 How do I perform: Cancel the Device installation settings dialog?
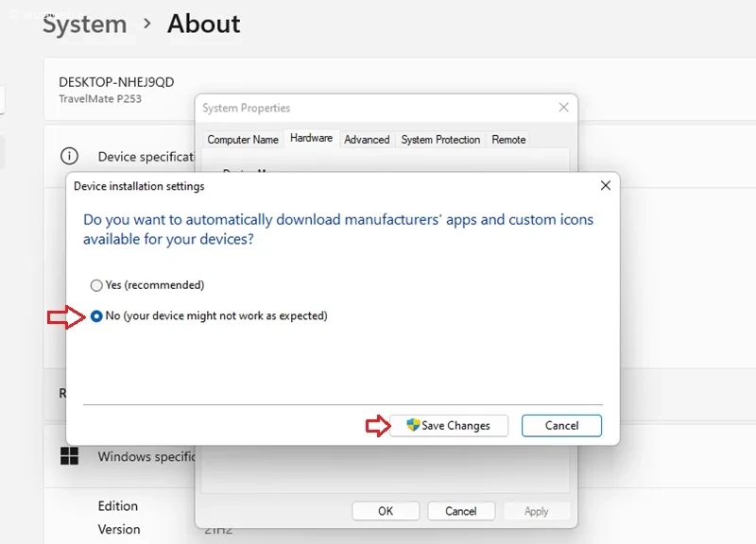click(561, 426)
